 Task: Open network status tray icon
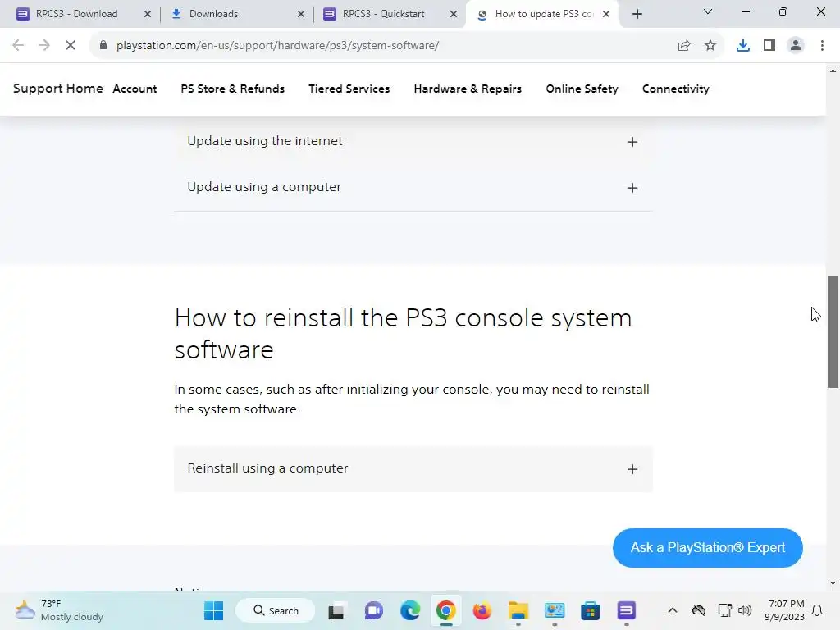point(724,610)
